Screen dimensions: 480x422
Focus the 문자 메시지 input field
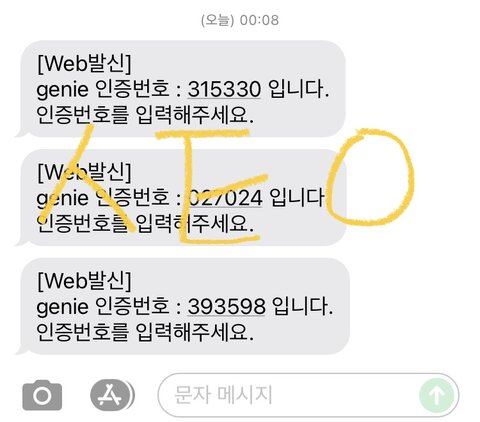[x=308, y=395]
